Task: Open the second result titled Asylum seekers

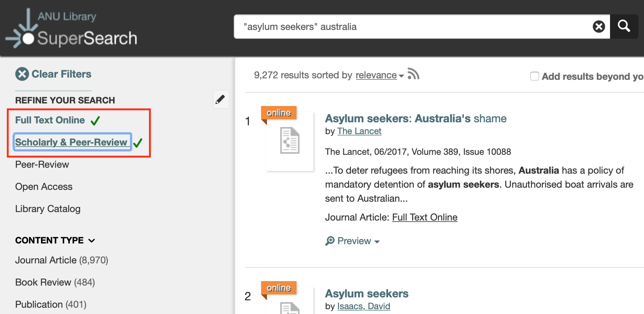Action: (x=367, y=294)
